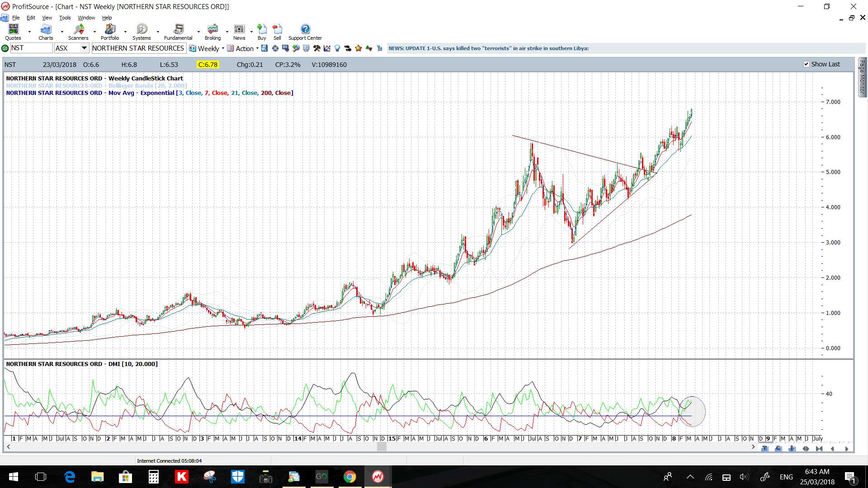Click the Buy order icon

click(x=262, y=32)
